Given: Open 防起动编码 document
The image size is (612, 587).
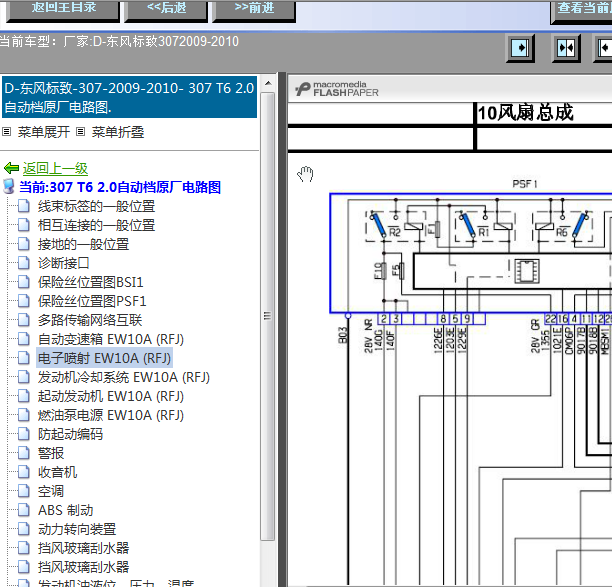Looking at the screenshot, I should tap(70, 434).
